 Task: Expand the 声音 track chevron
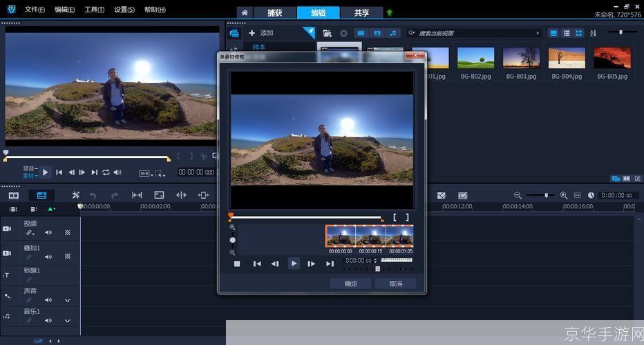pos(68,300)
